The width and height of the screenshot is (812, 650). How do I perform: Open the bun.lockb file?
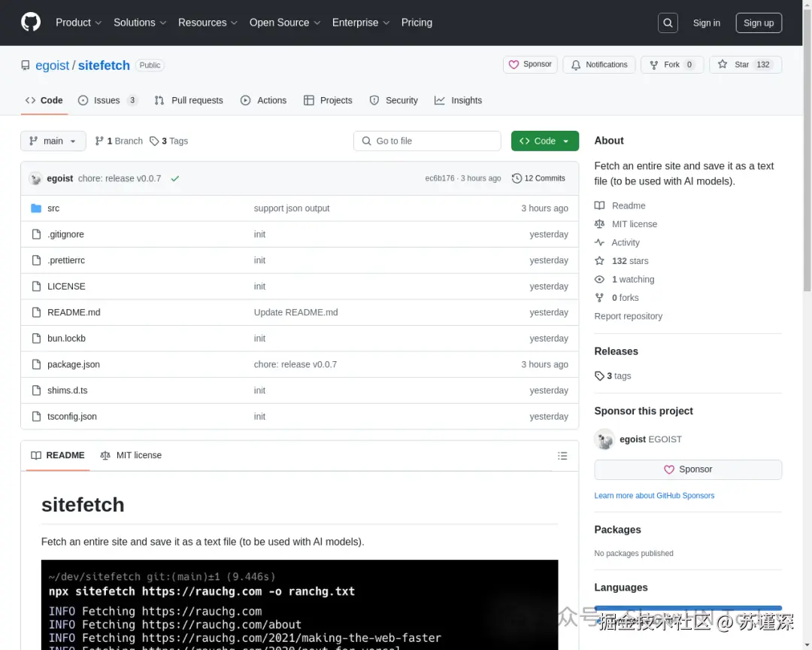click(66, 339)
